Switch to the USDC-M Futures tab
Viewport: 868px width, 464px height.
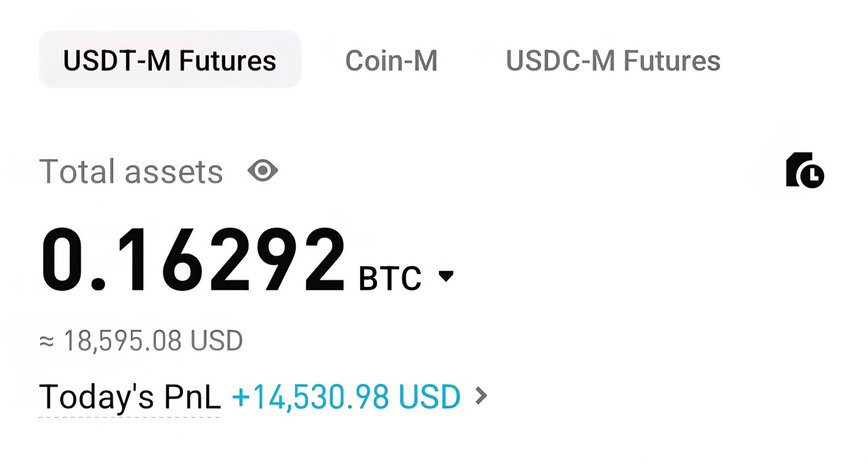pyautogui.click(x=613, y=61)
